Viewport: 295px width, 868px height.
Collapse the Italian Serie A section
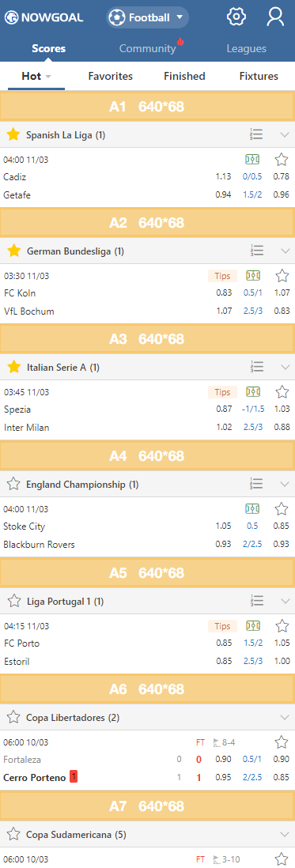point(285,367)
